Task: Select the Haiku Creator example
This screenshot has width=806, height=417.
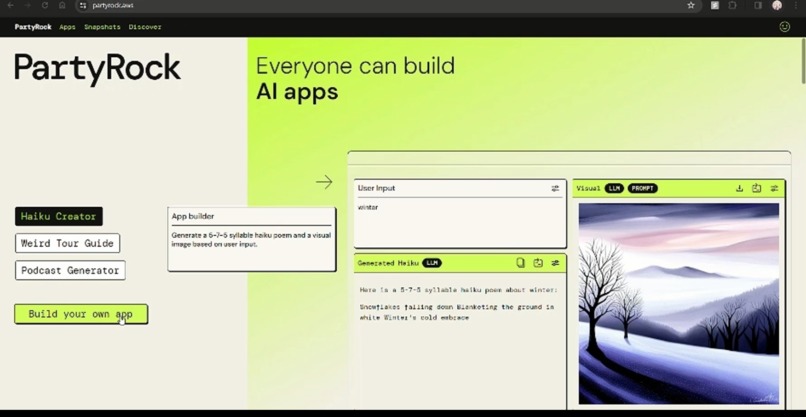Action: click(x=59, y=216)
